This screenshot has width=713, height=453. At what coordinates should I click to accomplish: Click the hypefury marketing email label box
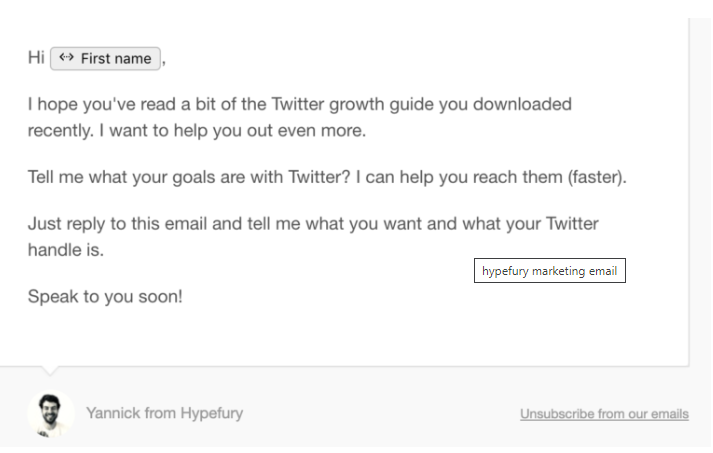[x=550, y=271]
